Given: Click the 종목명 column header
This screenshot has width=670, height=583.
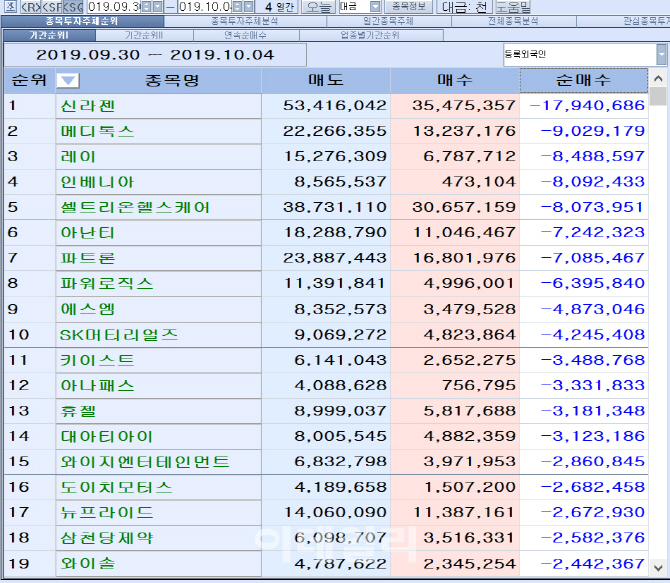Looking at the screenshot, I should [172, 80].
